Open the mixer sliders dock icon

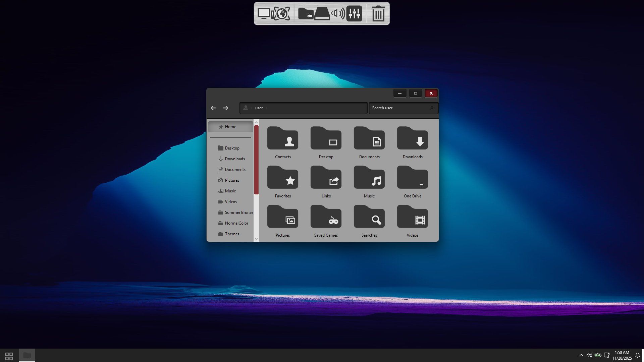tap(354, 13)
